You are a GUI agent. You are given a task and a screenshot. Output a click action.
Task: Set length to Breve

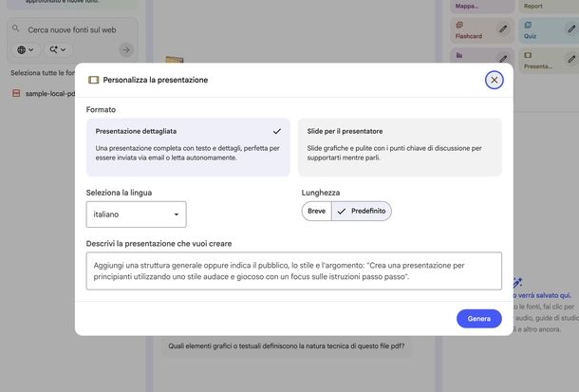(316, 211)
